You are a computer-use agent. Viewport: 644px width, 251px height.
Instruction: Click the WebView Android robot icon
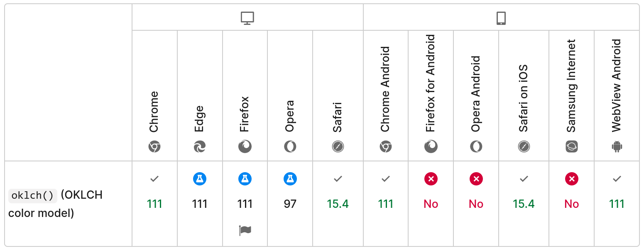tap(617, 146)
